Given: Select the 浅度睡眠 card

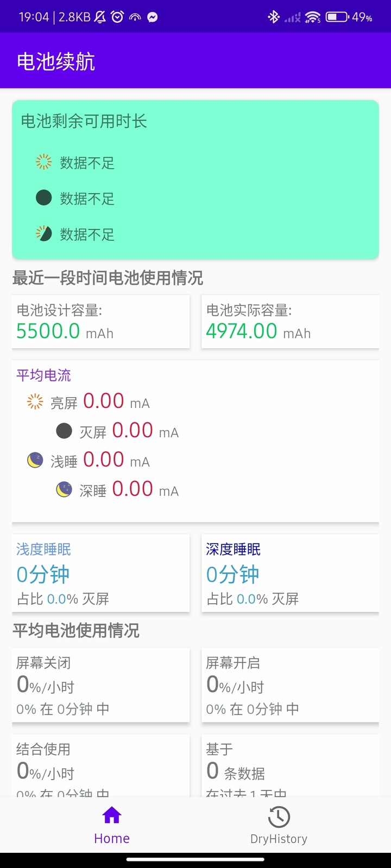Looking at the screenshot, I should [x=101, y=573].
